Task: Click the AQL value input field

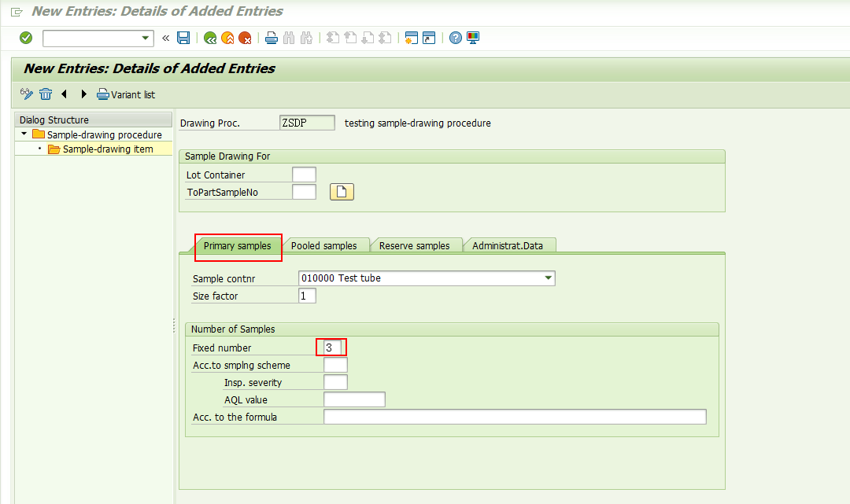Action: pyautogui.click(x=354, y=400)
